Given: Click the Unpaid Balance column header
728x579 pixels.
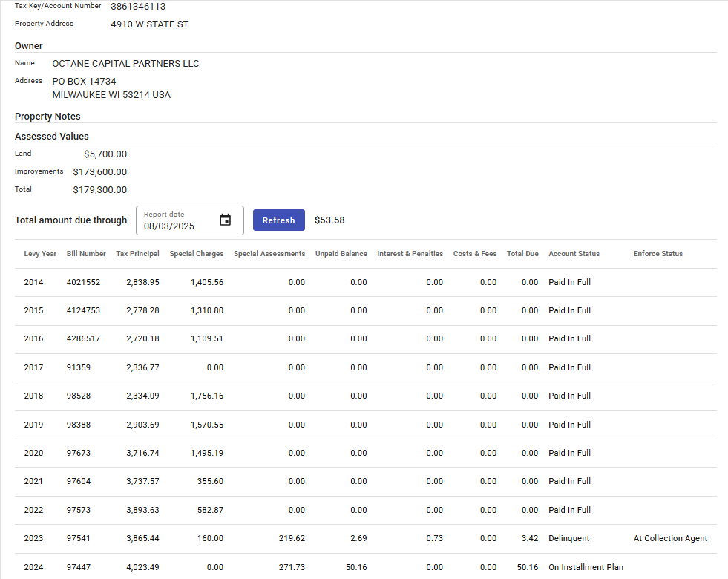Looking at the screenshot, I should [x=341, y=254].
